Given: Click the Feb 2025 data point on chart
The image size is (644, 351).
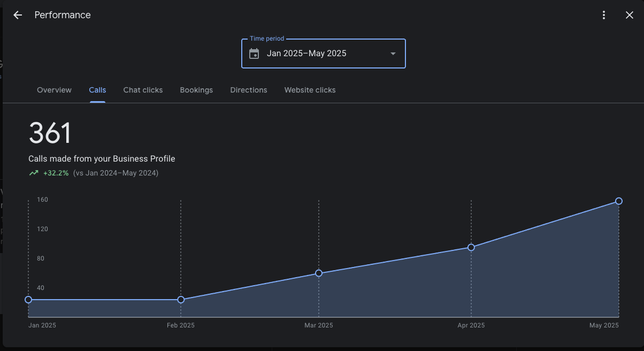Looking at the screenshot, I should click(181, 300).
